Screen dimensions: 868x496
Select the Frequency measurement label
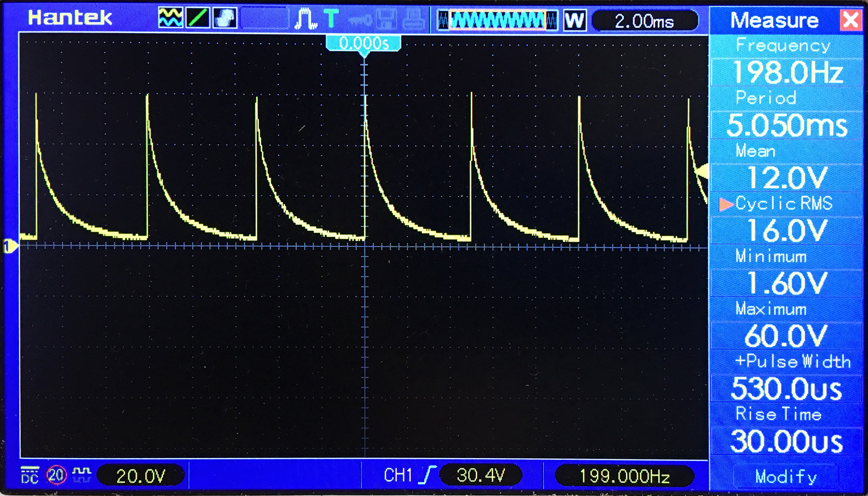[x=783, y=45]
